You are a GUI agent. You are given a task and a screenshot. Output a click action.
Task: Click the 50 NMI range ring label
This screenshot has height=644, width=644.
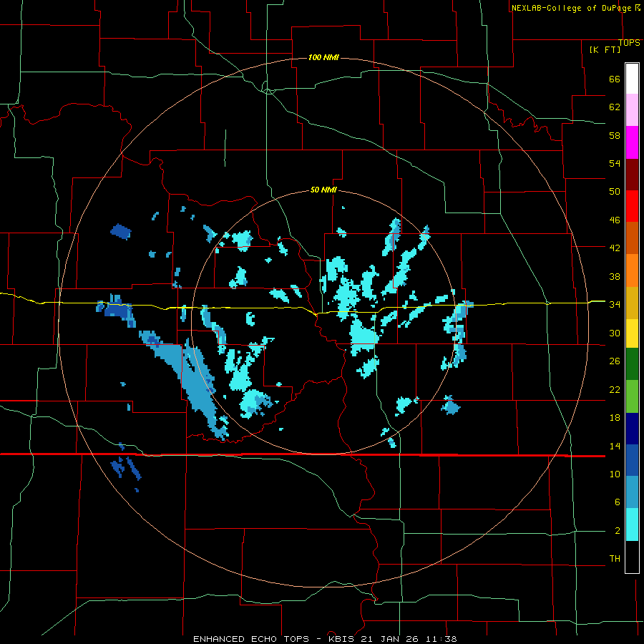tap(323, 190)
